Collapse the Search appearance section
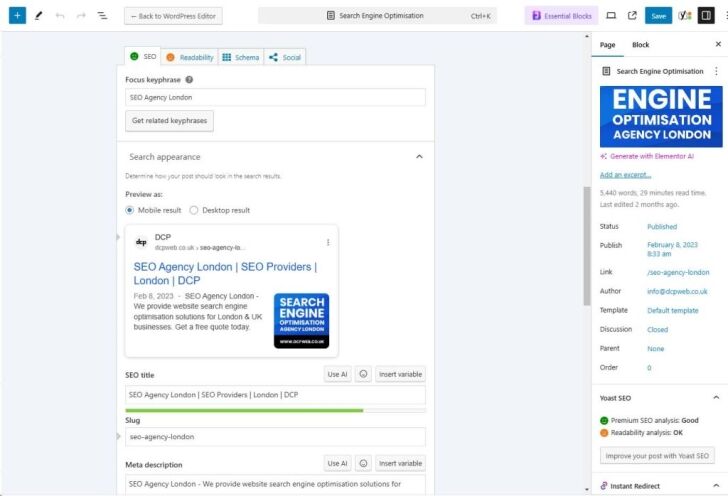This screenshot has height=496, width=728. point(419,157)
